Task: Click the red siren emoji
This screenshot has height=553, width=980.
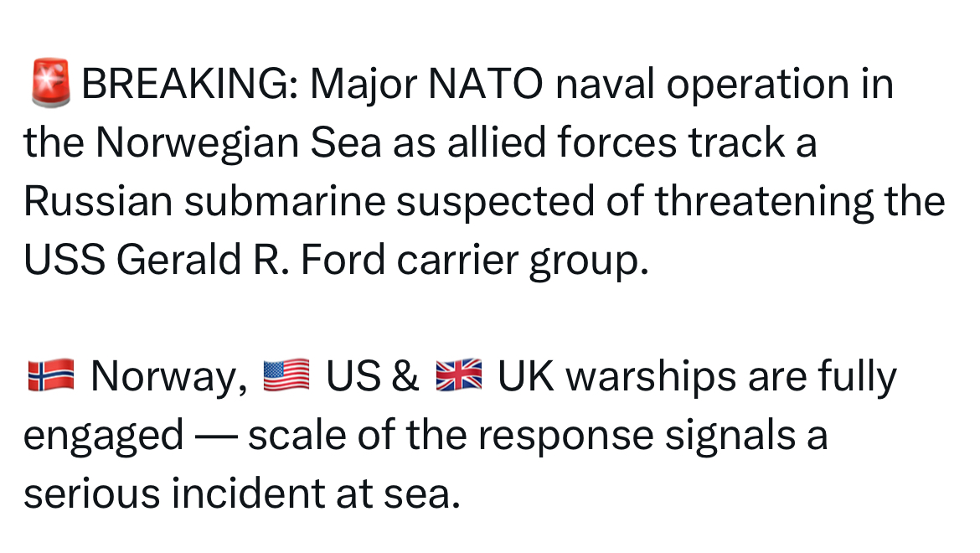Action: (x=50, y=83)
